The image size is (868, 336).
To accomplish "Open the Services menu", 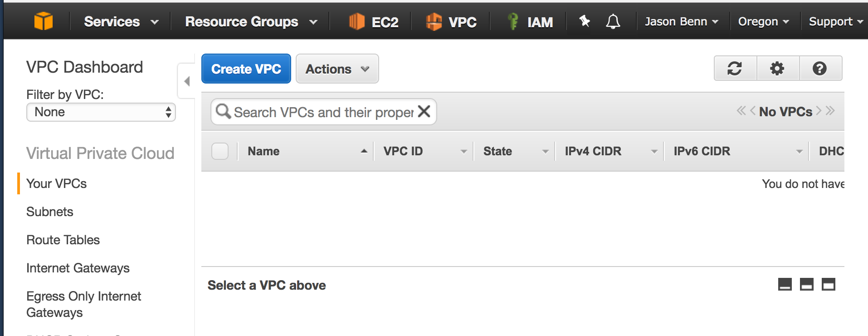I will [x=121, y=22].
